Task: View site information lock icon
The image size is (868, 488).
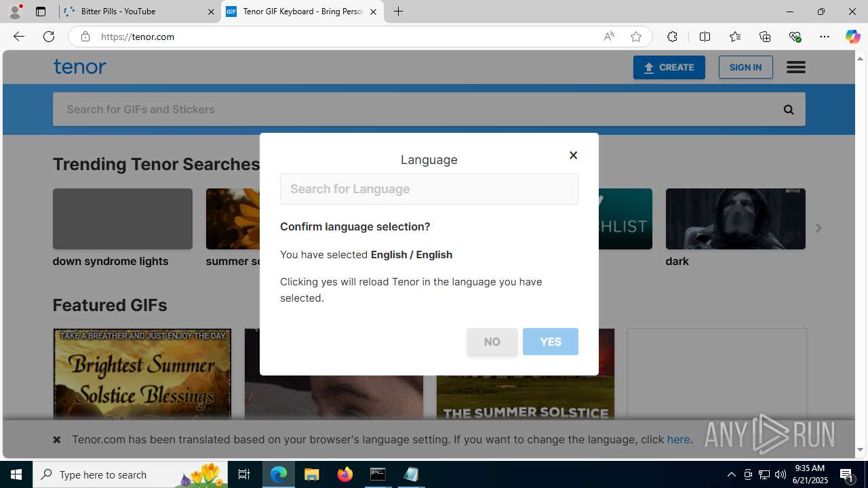Action: pos(85,37)
